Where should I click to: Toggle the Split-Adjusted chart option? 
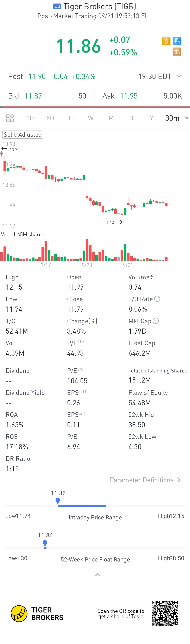23,134
